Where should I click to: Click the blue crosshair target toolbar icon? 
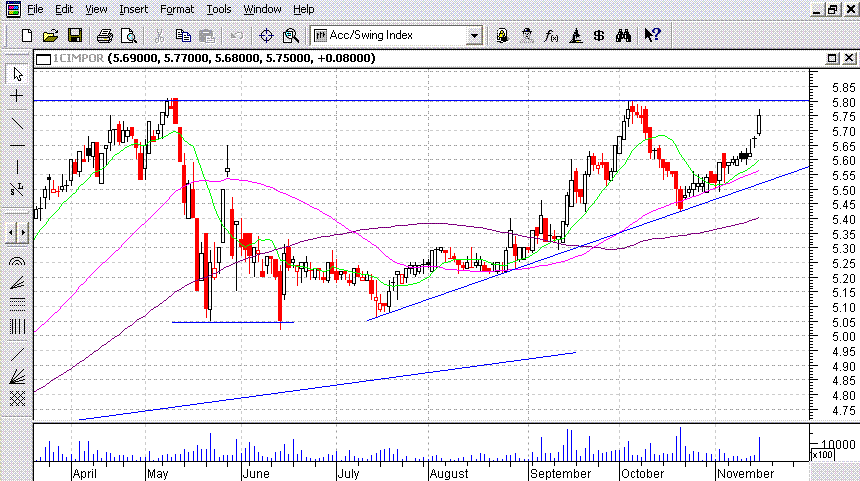click(267, 36)
